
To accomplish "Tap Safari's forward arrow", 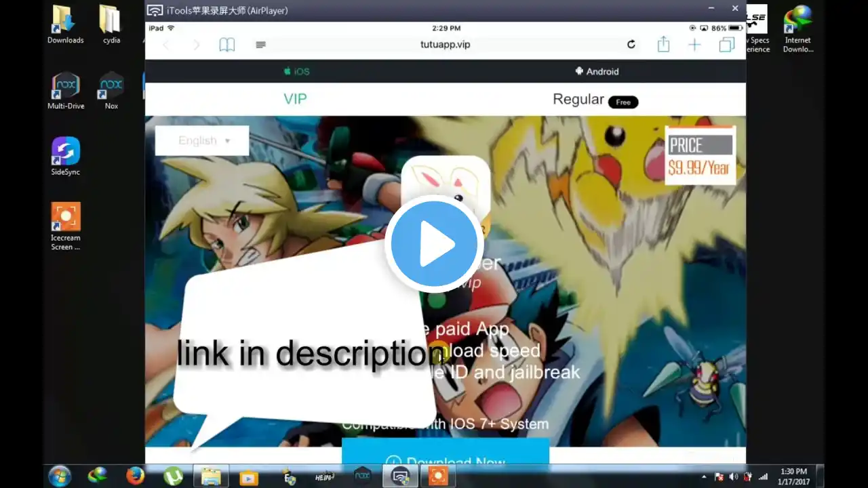I will 197,45.
